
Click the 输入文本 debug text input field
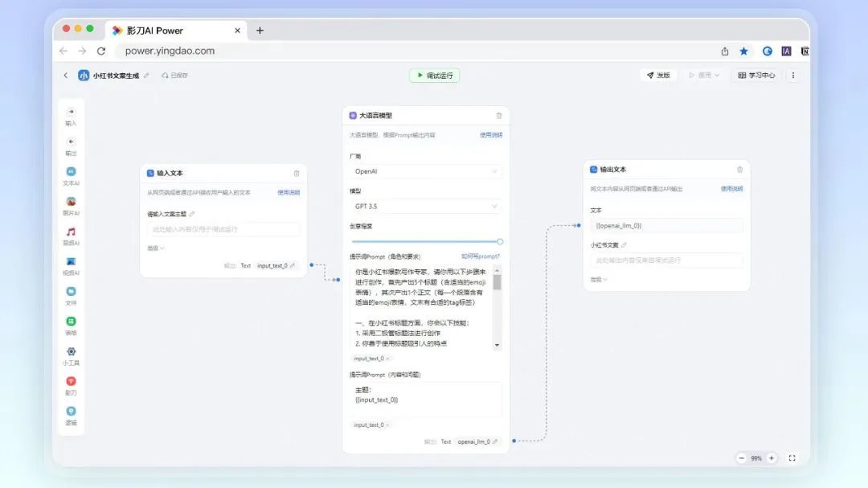[223, 229]
